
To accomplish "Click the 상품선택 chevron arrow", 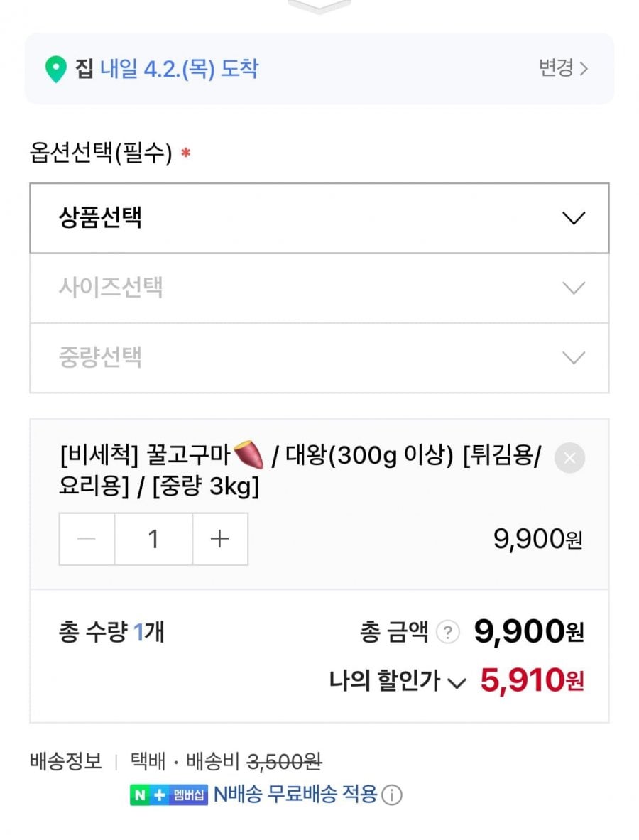I will (x=573, y=218).
